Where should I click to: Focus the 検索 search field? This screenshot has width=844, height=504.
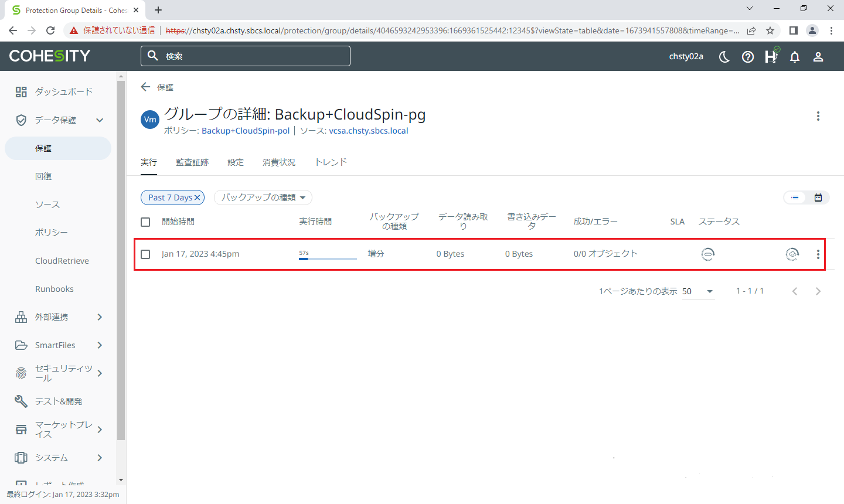(x=246, y=56)
